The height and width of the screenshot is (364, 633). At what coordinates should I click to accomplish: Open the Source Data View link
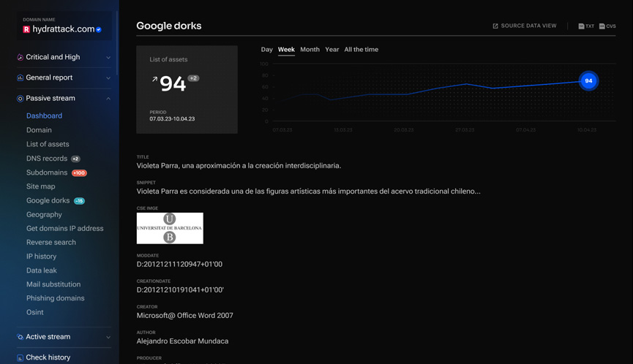(524, 26)
